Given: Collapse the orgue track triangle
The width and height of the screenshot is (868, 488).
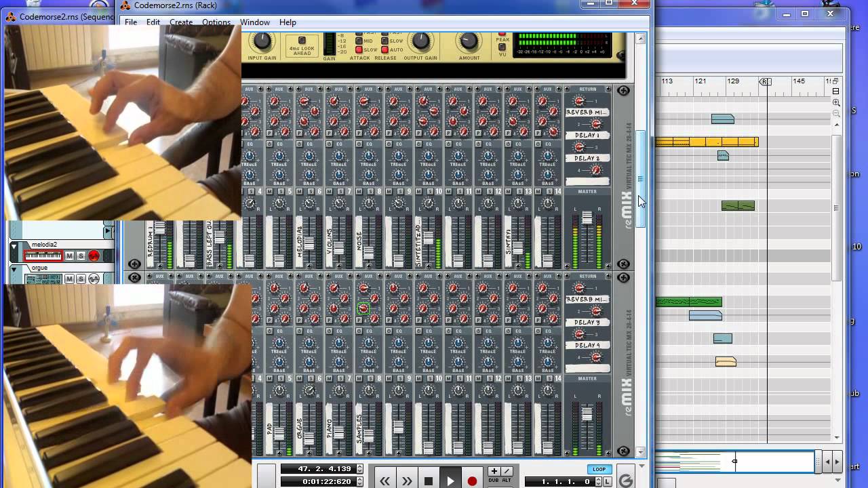Looking at the screenshot, I should 14,269.
